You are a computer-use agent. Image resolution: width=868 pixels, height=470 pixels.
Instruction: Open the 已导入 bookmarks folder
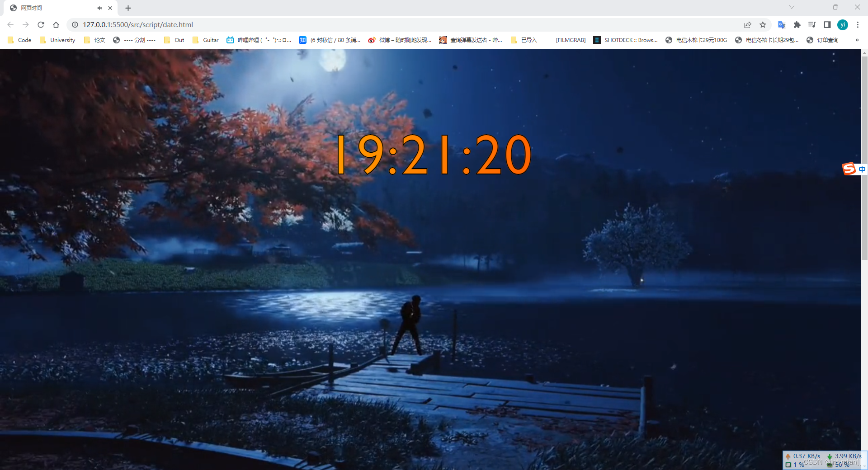(524, 40)
